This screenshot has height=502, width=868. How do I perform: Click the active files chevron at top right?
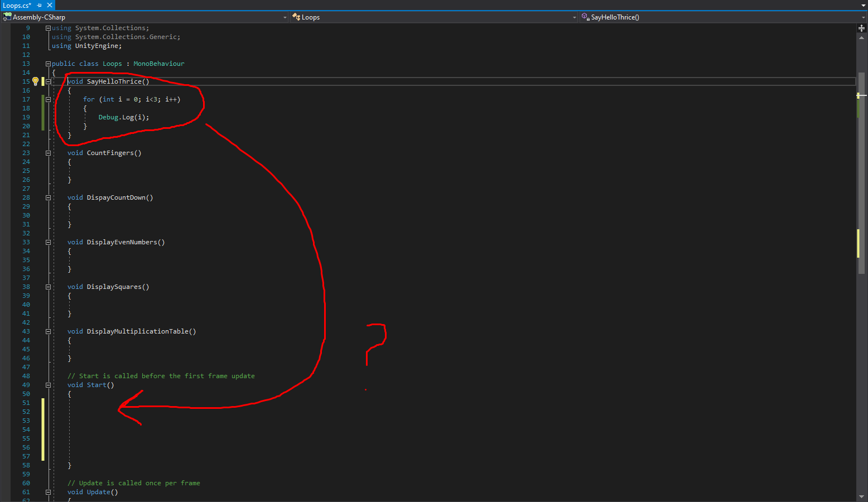click(x=864, y=5)
